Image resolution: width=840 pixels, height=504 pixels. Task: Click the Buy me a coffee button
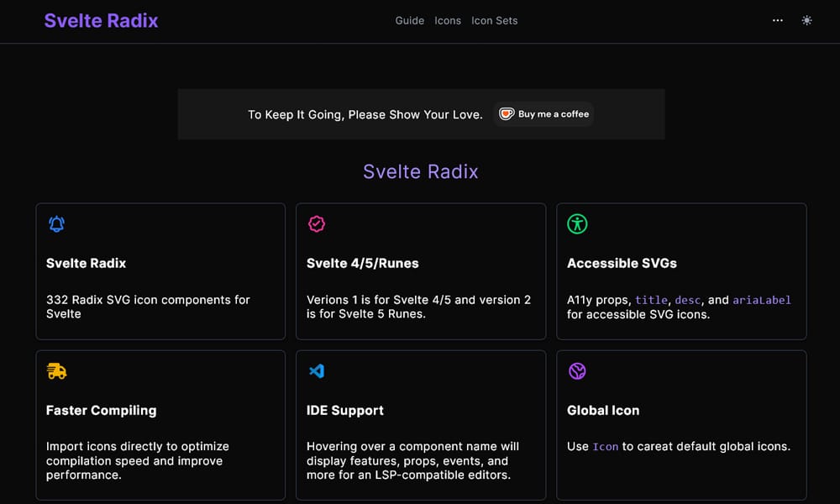coord(543,114)
